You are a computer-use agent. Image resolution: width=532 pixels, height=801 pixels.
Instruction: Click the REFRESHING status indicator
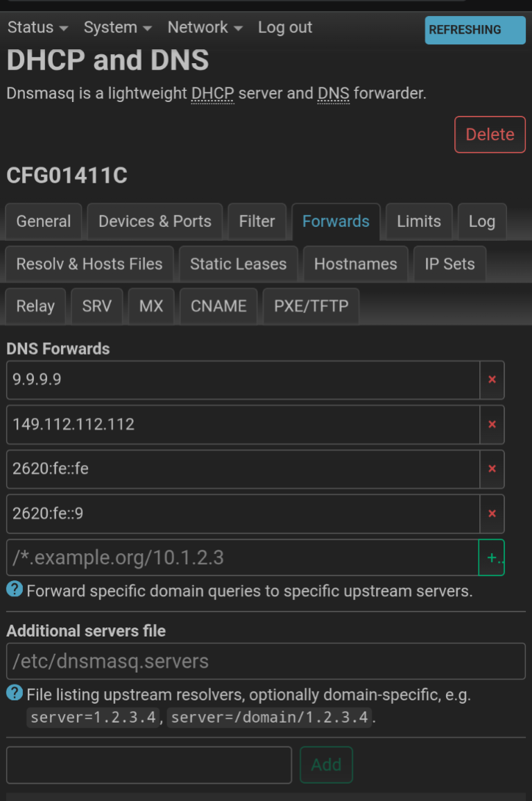point(475,30)
